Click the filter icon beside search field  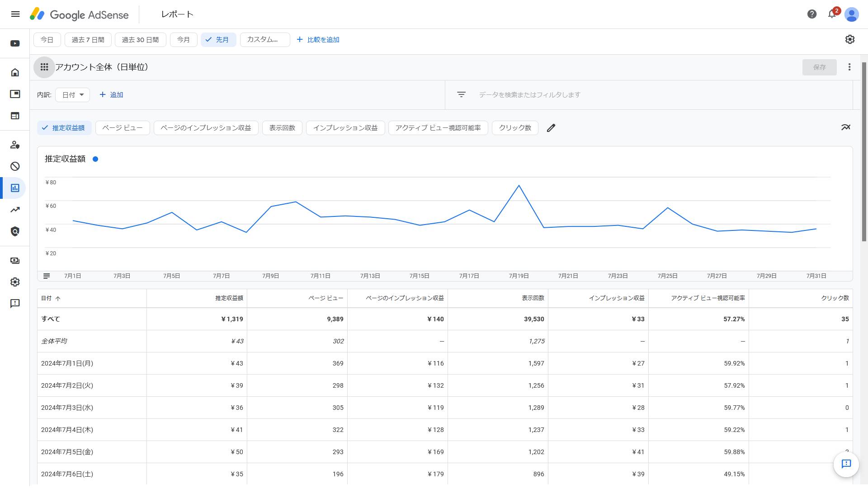[461, 94]
